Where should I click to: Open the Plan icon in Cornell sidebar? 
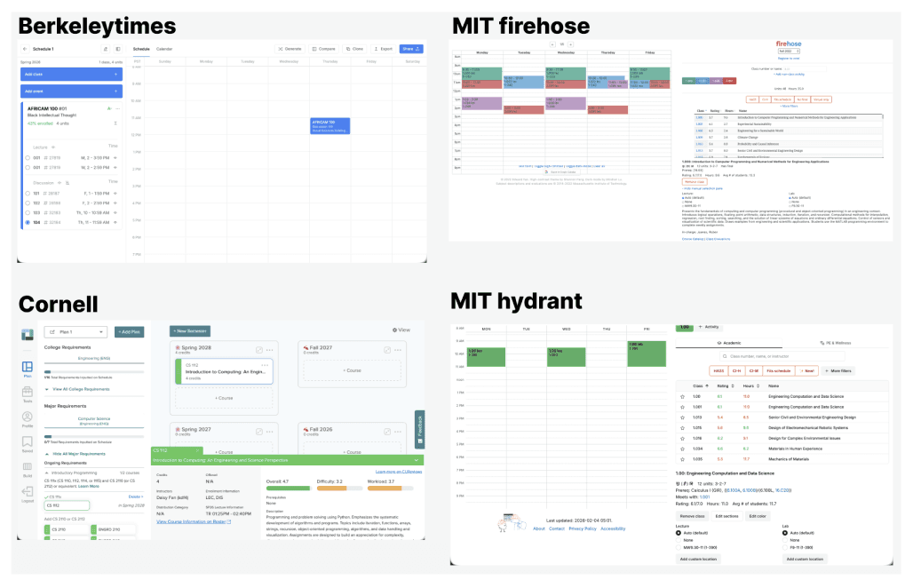point(28,369)
